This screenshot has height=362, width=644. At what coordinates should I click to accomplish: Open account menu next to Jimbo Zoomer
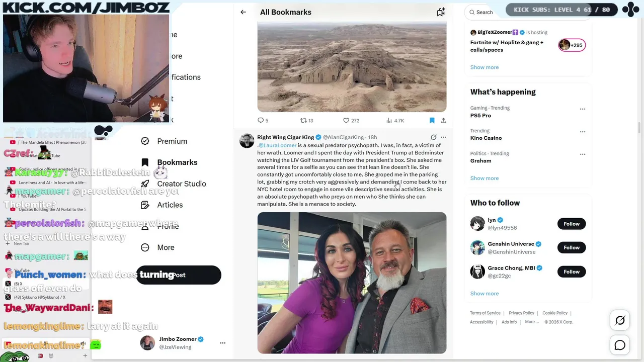(222, 343)
